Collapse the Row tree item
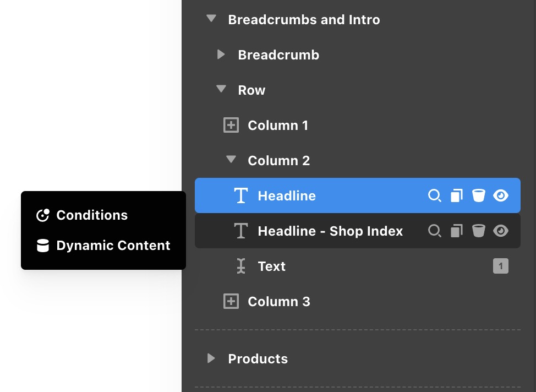536x392 pixels. 221,89
